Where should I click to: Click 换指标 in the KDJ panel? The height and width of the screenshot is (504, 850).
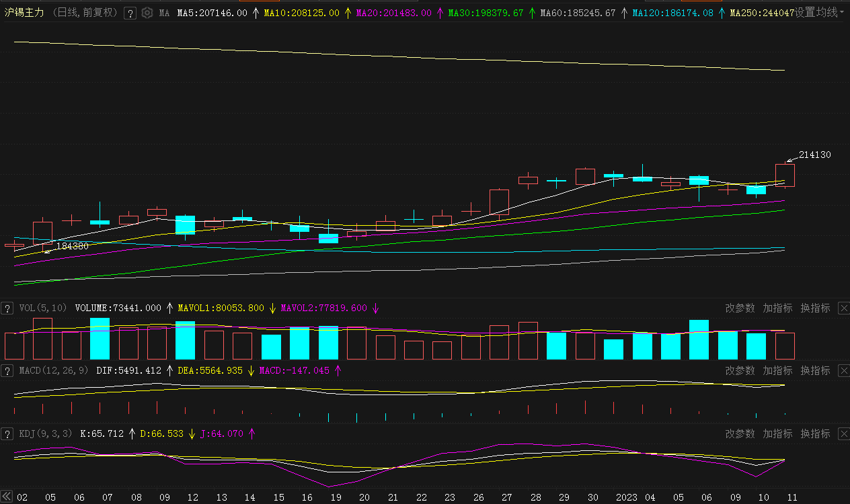[x=815, y=434]
